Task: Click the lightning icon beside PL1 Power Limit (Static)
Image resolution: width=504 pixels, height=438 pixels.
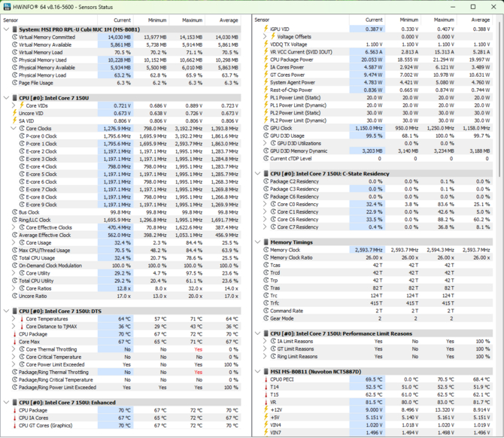Action: pyautogui.click(x=266, y=97)
